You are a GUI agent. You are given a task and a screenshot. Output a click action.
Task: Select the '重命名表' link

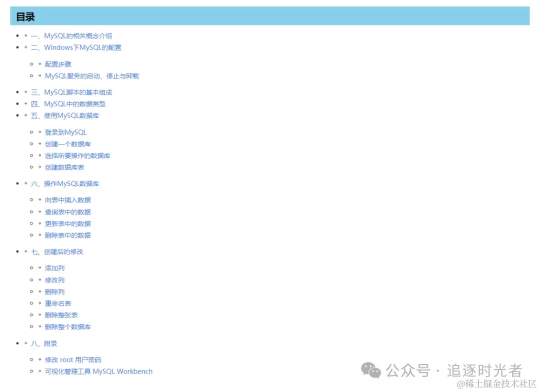[x=58, y=303]
